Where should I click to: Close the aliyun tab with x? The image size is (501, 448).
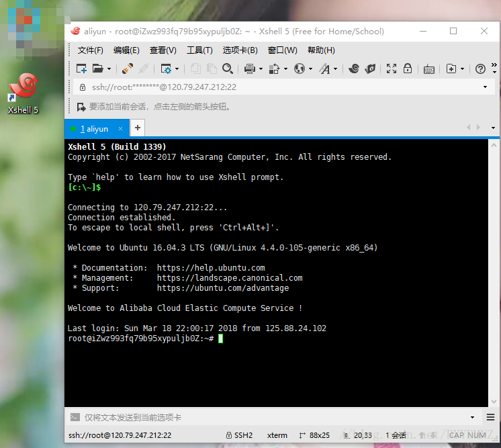click(x=120, y=129)
